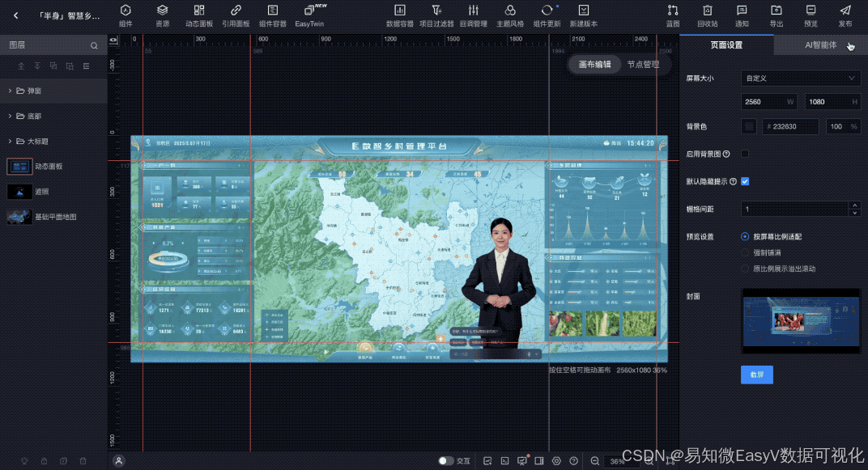Image resolution: width=868 pixels, height=470 pixels.
Task: Search layers with the magnifier icon
Action: point(94,45)
